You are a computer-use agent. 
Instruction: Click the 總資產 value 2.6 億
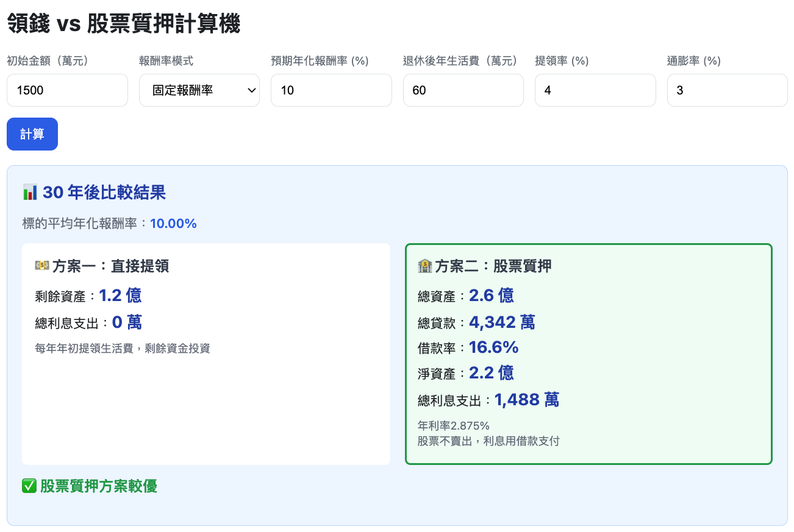pos(491,296)
